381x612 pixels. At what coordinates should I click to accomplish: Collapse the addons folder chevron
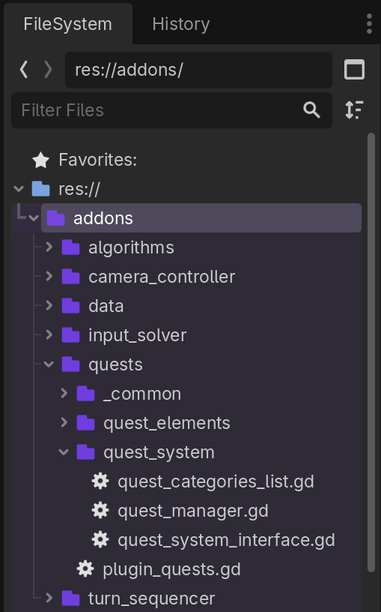(x=34, y=218)
